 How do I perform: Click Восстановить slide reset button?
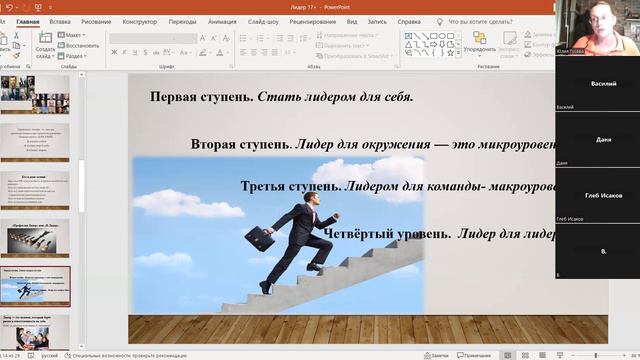(78, 45)
